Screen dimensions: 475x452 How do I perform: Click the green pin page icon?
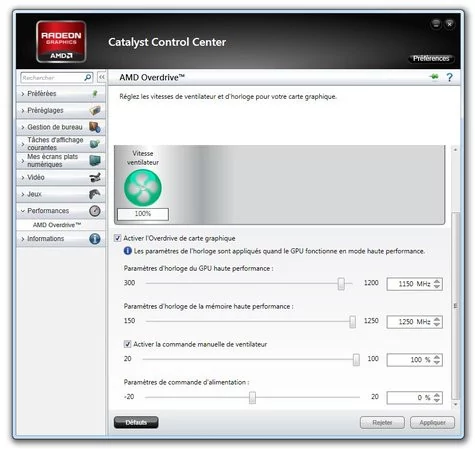point(434,77)
